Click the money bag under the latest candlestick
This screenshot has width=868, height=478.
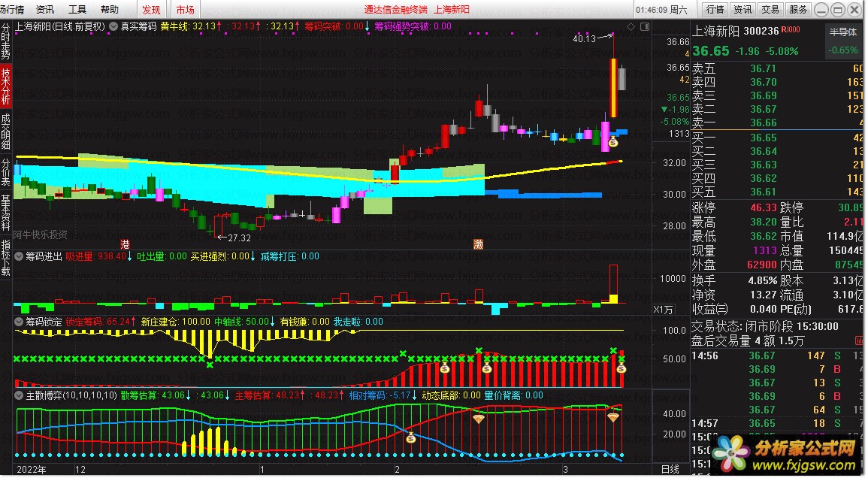pyautogui.click(x=612, y=142)
